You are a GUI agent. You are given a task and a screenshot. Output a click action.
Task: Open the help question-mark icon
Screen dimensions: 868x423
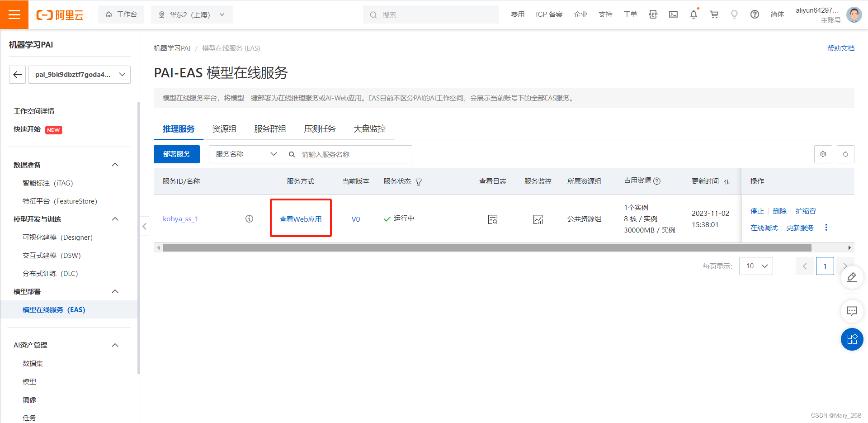tap(755, 14)
